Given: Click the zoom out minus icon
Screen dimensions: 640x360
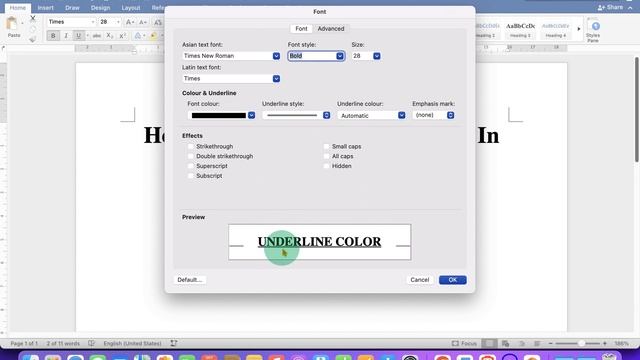Looking at the screenshot, I should [x=550, y=344].
